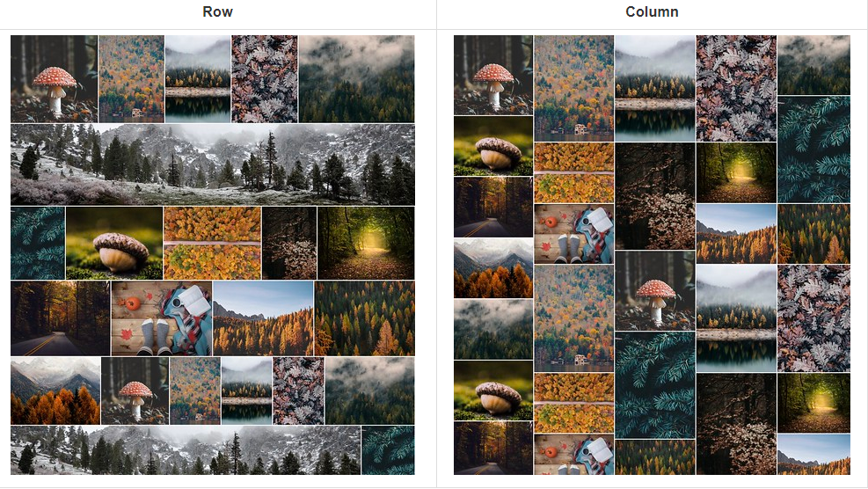Select the teal fir branches beside the acorn in Row gallery

click(x=38, y=243)
